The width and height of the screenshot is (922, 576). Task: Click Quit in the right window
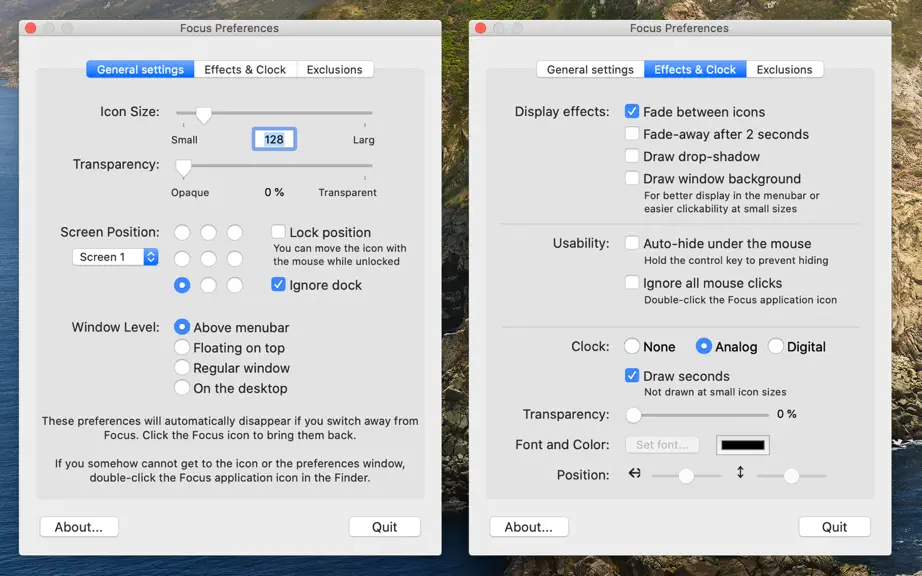(x=834, y=527)
